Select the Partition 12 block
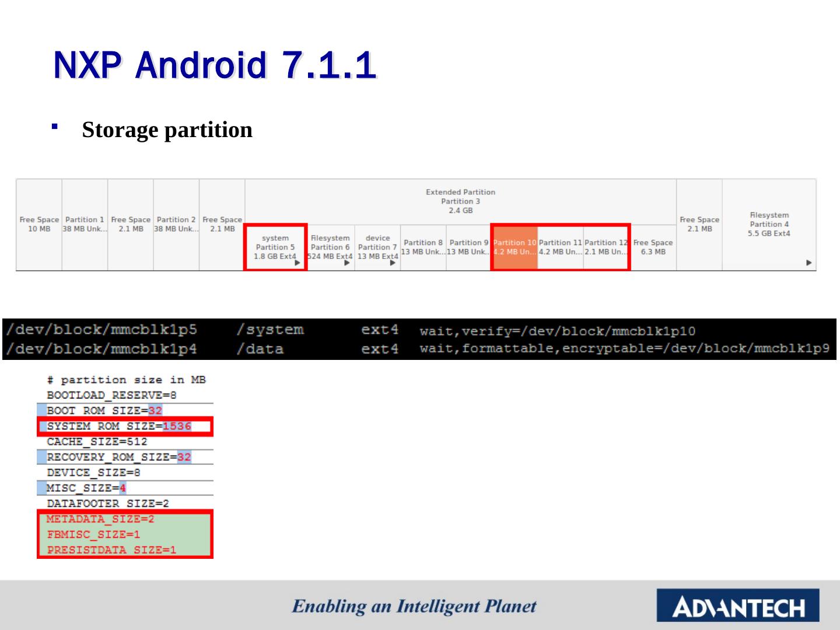 tap(606, 247)
